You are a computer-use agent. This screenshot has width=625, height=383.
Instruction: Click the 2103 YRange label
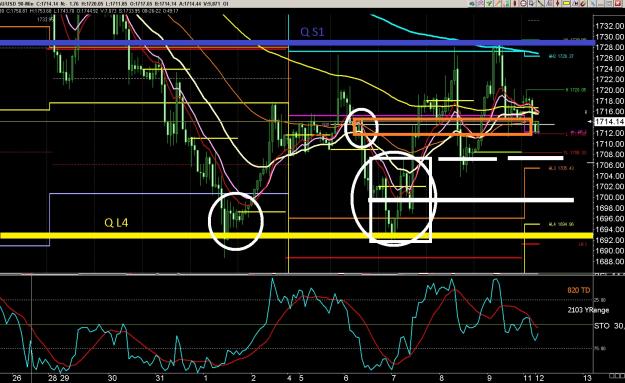click(588, 310)
